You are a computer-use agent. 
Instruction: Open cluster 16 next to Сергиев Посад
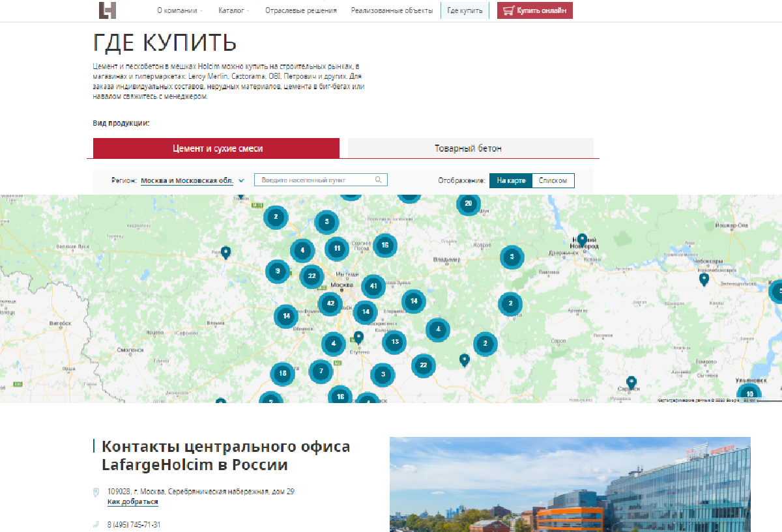click(385, 245)
